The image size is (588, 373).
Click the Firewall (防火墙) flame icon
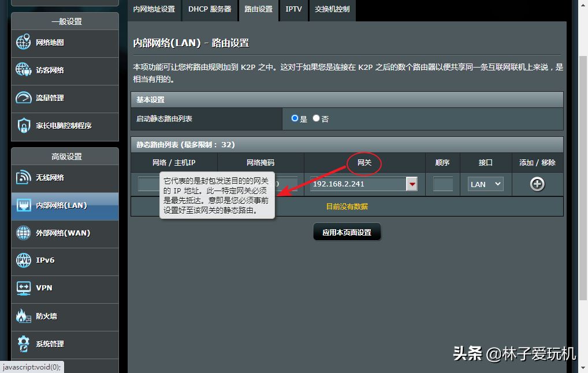[24, 316]
